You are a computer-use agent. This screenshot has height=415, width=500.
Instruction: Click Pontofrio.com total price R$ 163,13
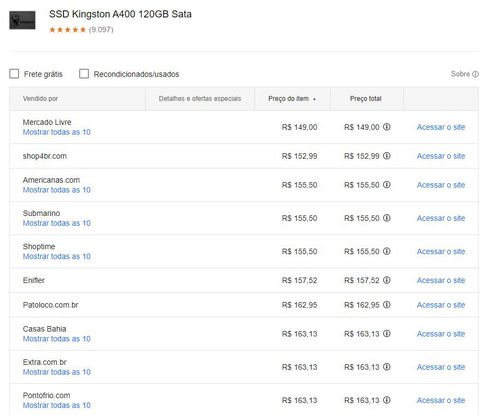tap(362, 400)
